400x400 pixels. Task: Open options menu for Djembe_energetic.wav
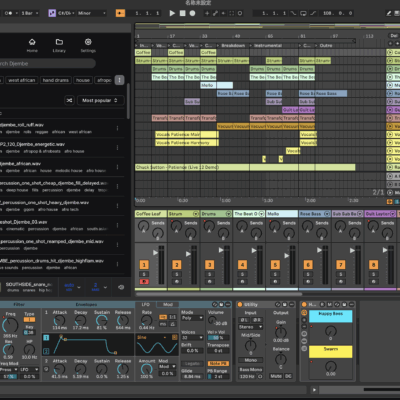[x=117, y=147]
